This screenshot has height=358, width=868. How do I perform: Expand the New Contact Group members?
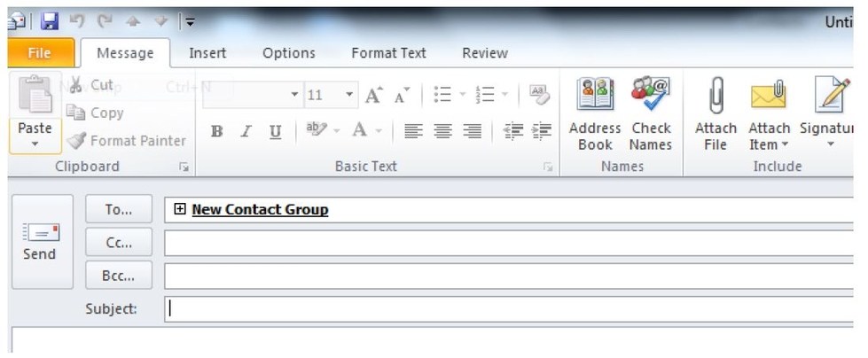click(180, 210)
